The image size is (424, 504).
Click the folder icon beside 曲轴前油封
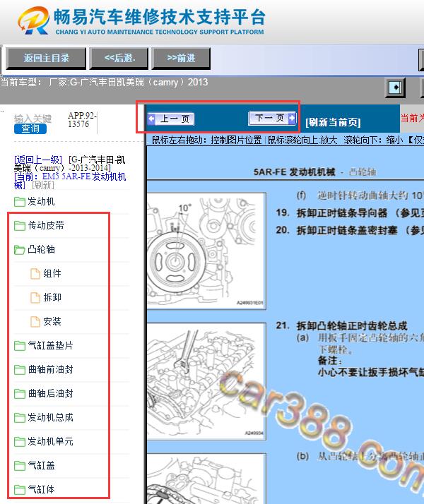(20, 370)
